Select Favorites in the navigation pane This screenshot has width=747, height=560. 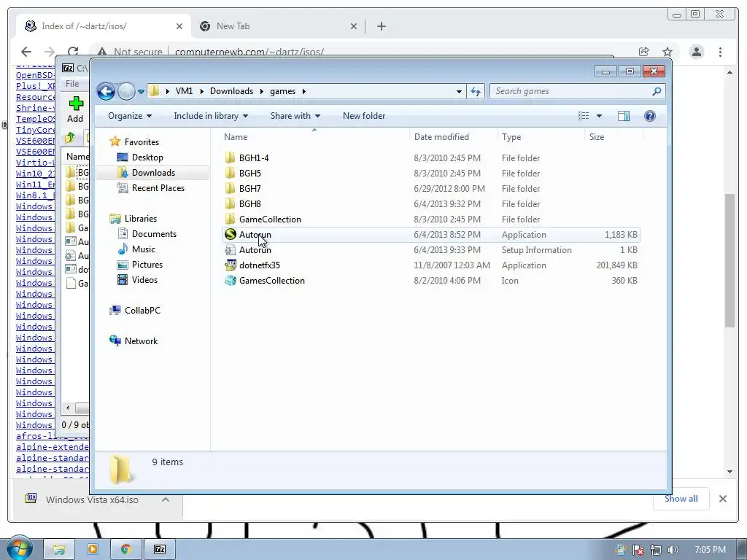(142, 142)
